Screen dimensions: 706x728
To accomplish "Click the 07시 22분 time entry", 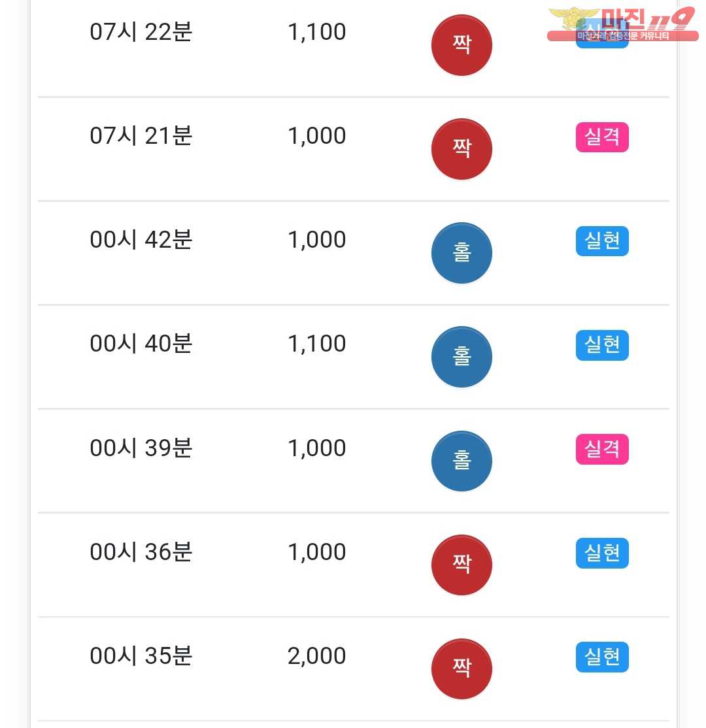I will click(x=141, y=32).
